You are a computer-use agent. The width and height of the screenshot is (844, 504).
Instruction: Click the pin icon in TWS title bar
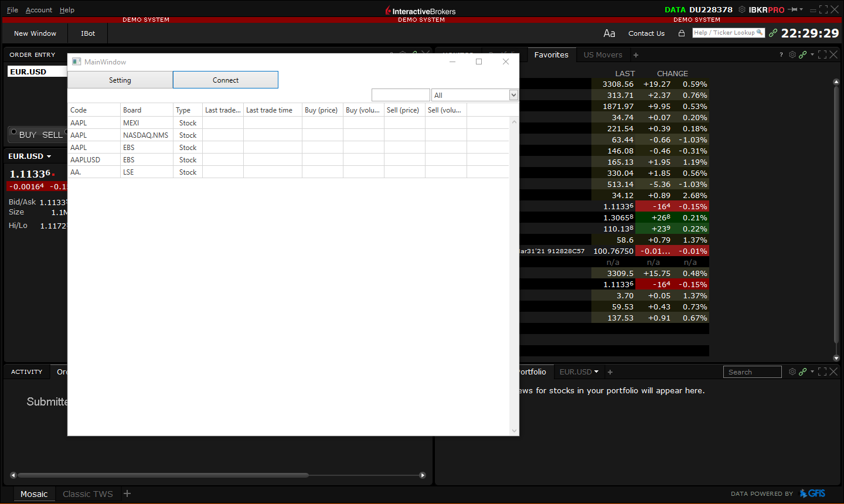tap(793, 9)
